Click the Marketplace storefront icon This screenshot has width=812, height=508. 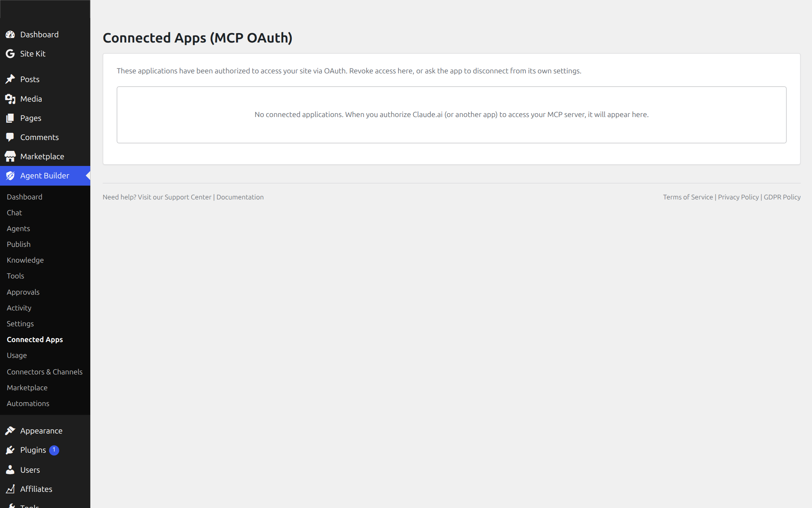[10, 157]
